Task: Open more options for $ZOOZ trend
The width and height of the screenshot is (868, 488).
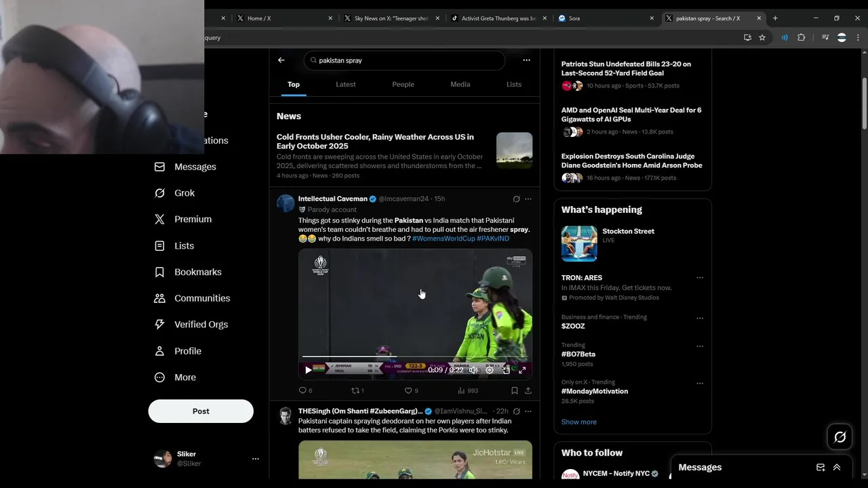Action: click(x=700, y=318)
